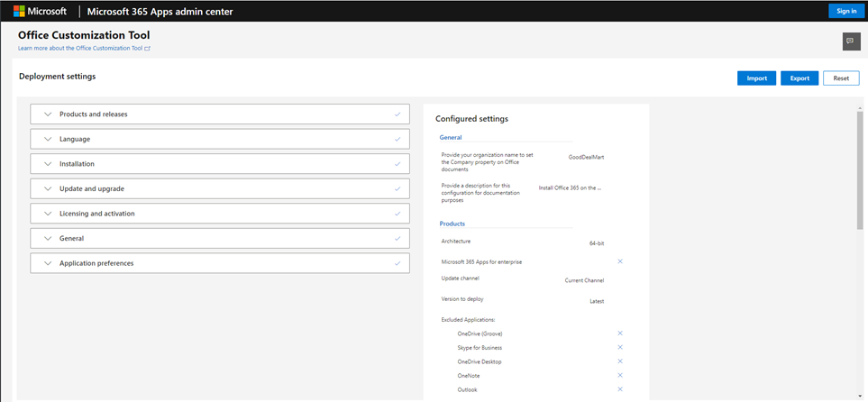Click the Excluded Applications label
The width and height of the screenshot is (868, 402).
(468, 319)
